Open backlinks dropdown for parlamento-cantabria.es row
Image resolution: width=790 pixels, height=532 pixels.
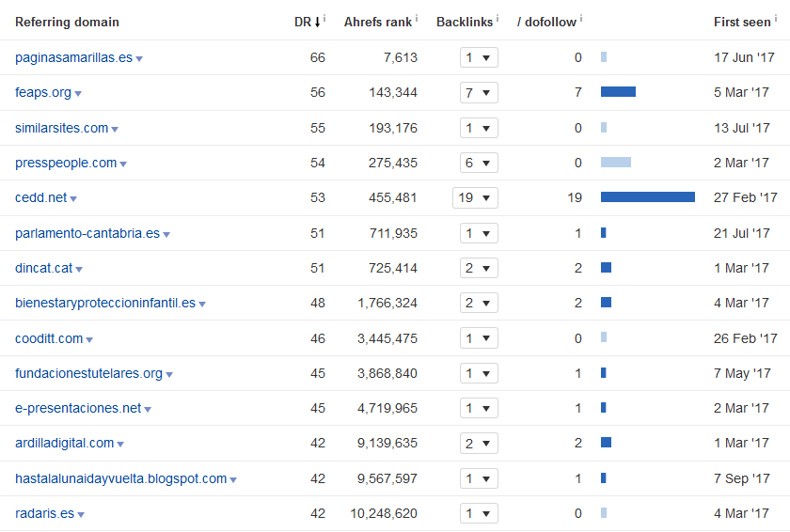(x=479, y=233)
